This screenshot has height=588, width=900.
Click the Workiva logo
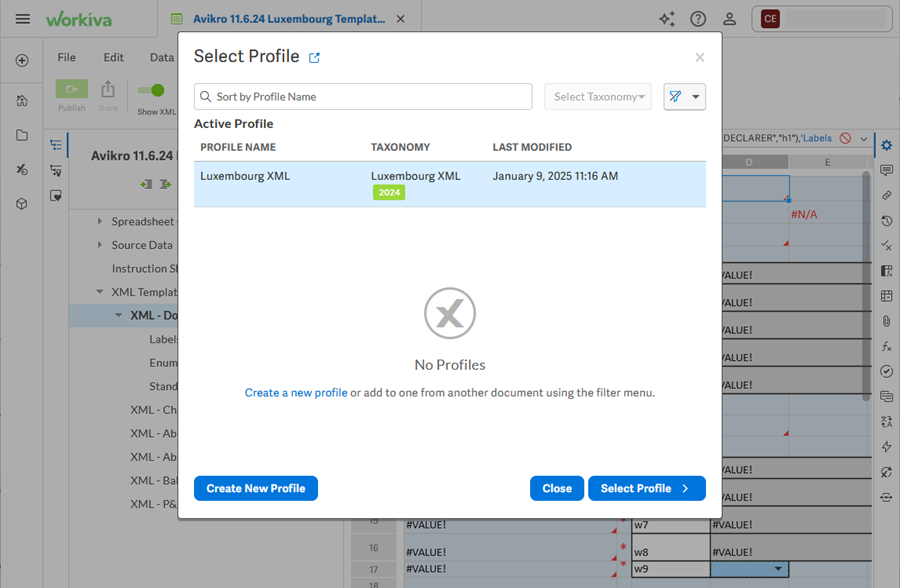79,20
